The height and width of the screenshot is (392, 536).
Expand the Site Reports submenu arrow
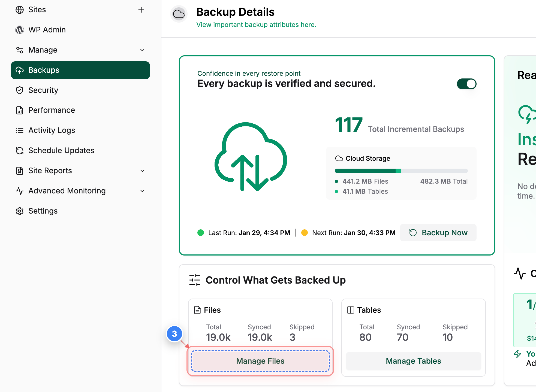(142, 171)
